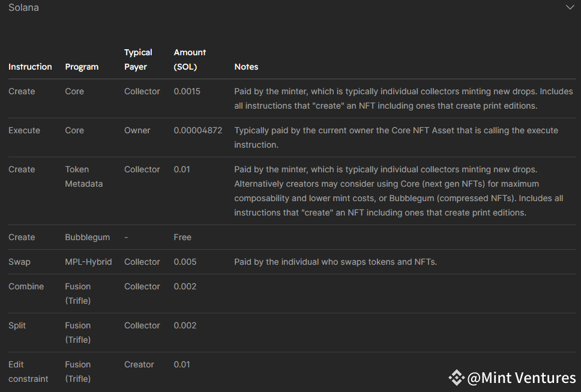
Task: Select the Combine instruction row
Action: 26,286
